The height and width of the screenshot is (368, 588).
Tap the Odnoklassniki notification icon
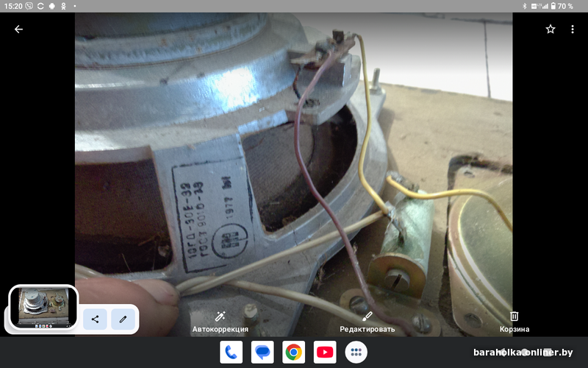pos(63,6)
